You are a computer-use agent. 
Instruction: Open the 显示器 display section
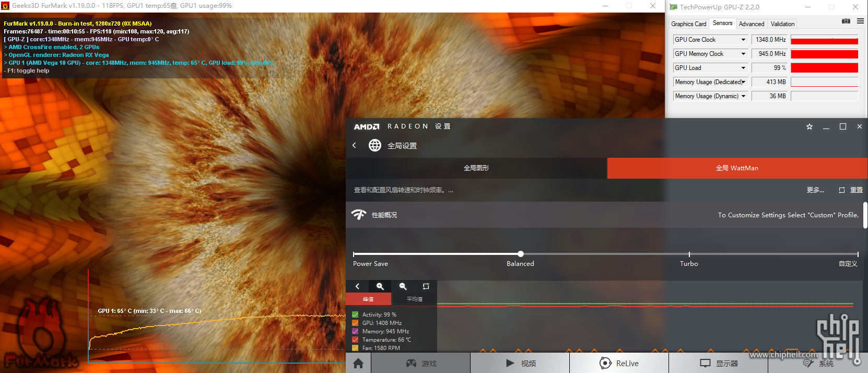[x=719, y=363]
